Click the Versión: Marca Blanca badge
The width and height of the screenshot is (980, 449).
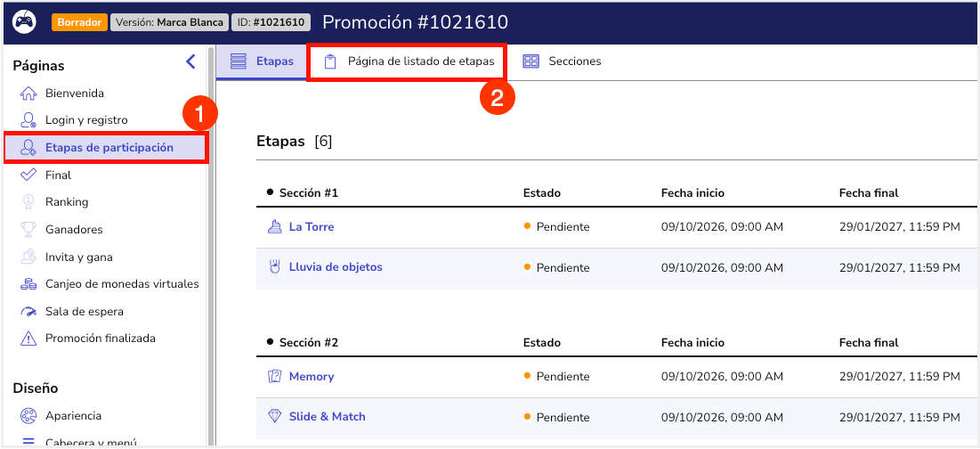point(169,22)
